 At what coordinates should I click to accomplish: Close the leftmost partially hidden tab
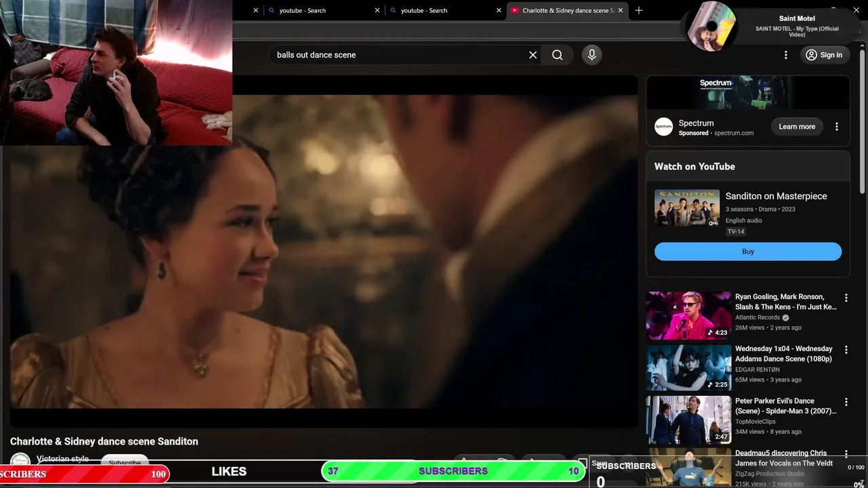(256, 10)
